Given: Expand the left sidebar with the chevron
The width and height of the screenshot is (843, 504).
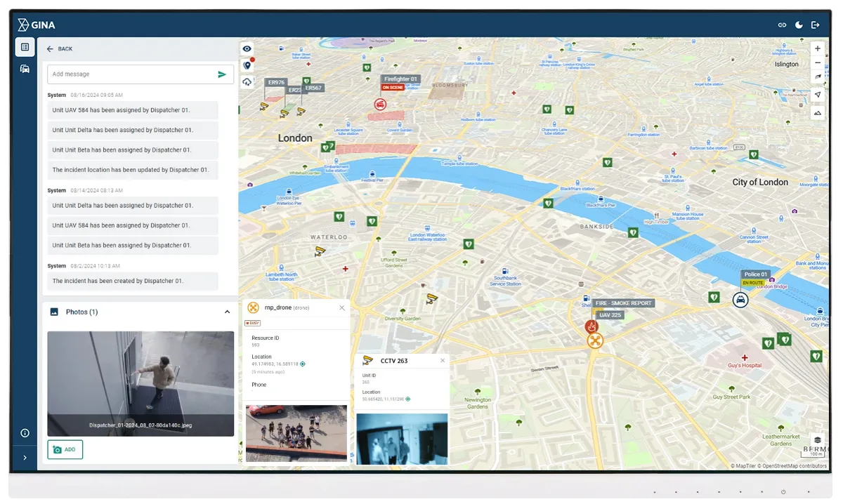Looking at the screenshot, I should 25,458.
